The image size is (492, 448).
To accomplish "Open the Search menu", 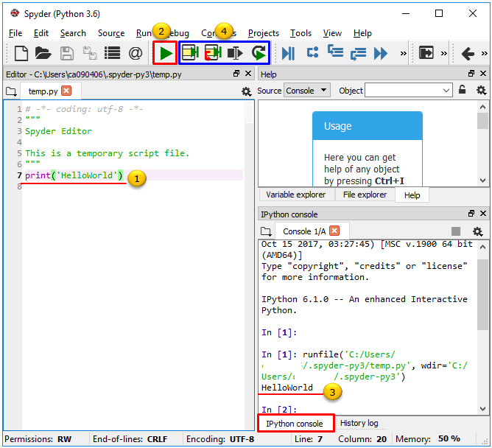I will [x=73, y=33].
